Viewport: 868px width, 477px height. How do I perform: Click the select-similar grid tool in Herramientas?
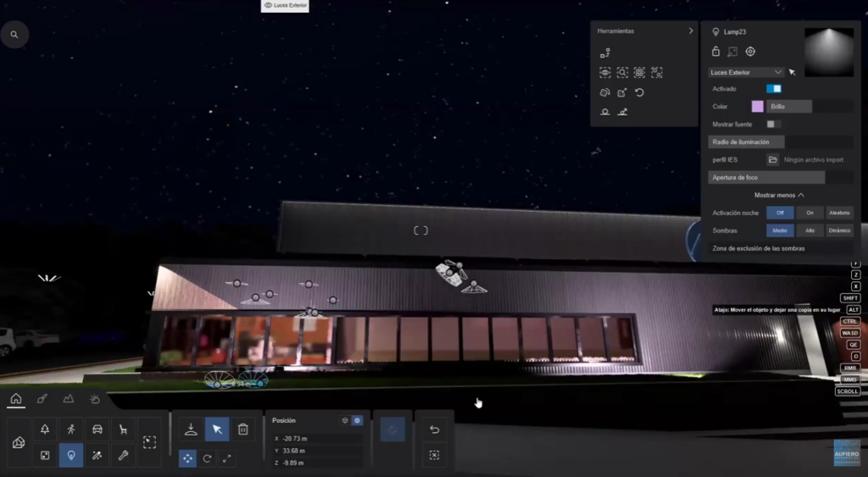tap(639, 73)
